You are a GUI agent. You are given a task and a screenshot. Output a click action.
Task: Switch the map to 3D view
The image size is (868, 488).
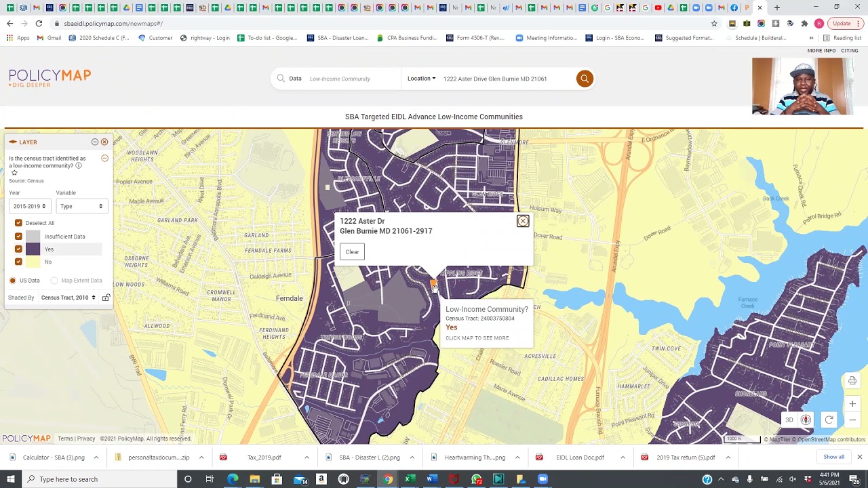[x=789, y=420]
